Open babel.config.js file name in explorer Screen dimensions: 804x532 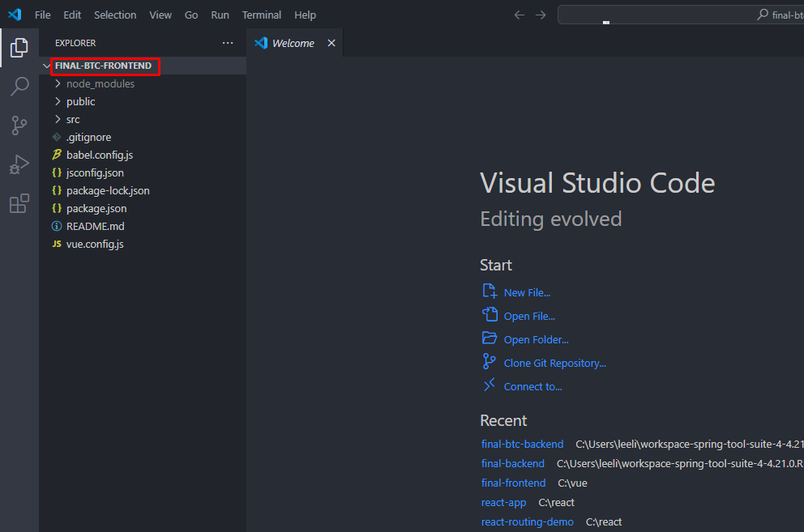click(x=100, y=155)
